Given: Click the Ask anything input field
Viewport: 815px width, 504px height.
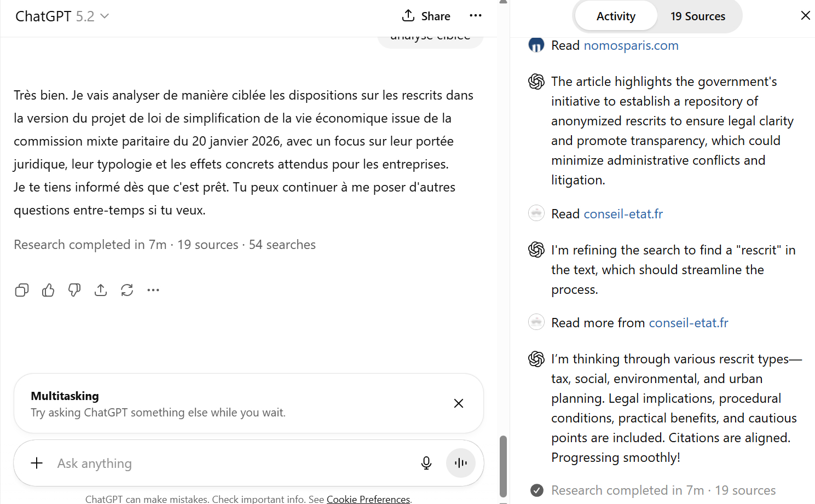Looking at the screenshot, I should point(230,464).
